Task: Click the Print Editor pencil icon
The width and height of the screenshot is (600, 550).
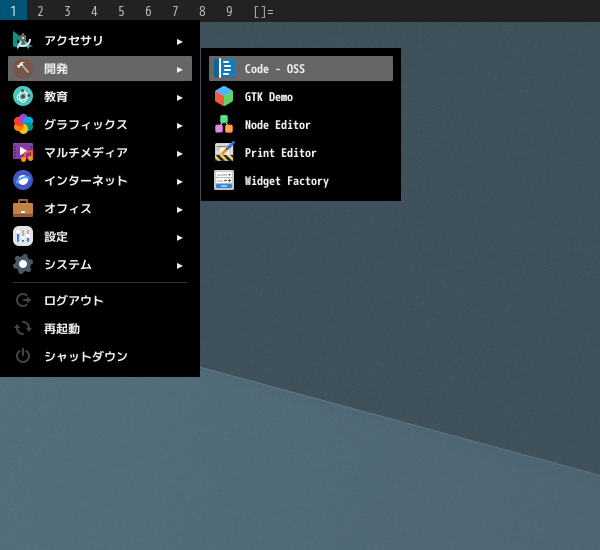Action: (x=224, y=152)
